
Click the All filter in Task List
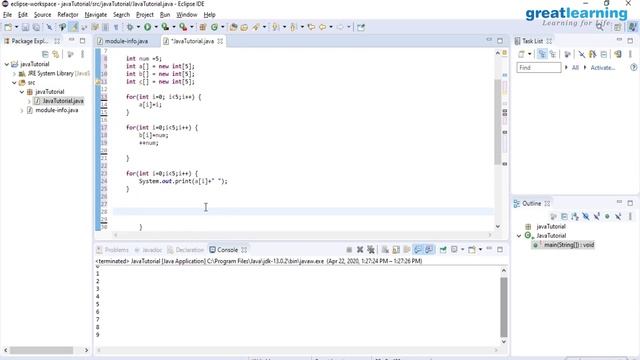[575, 68]
